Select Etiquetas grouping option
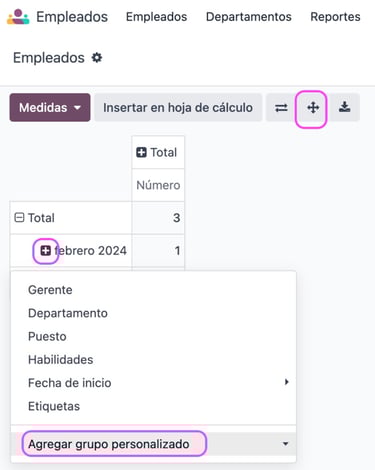This screenshot has width=375, height=470. coord(54,406)
